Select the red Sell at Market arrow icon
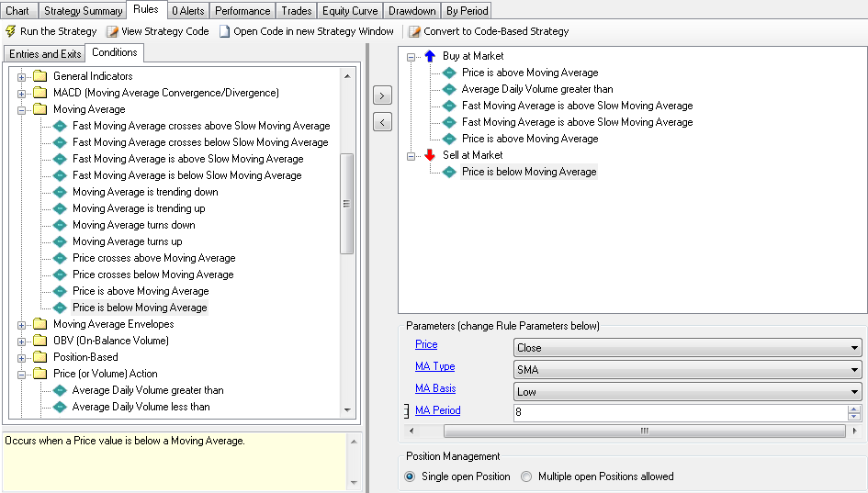Screen dimensions: 868x493 click(429, 155)
